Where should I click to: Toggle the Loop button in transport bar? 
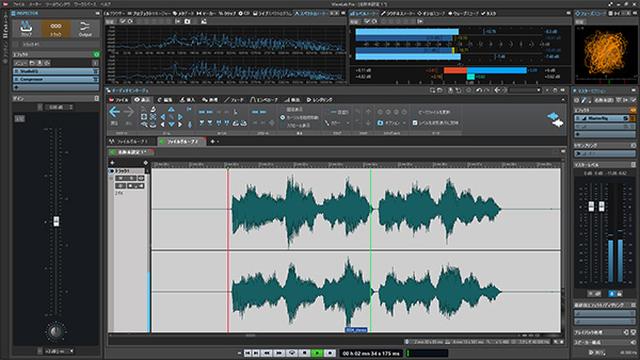tap(291, 353)
